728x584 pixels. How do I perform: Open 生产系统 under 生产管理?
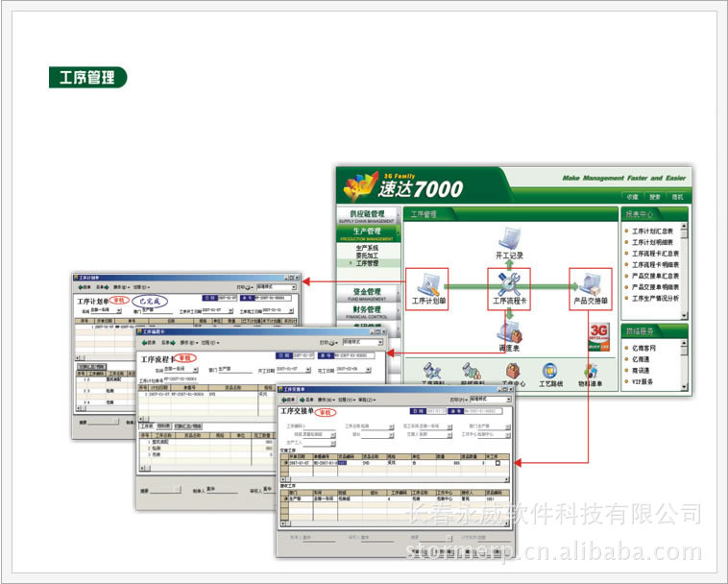[367, 248]
